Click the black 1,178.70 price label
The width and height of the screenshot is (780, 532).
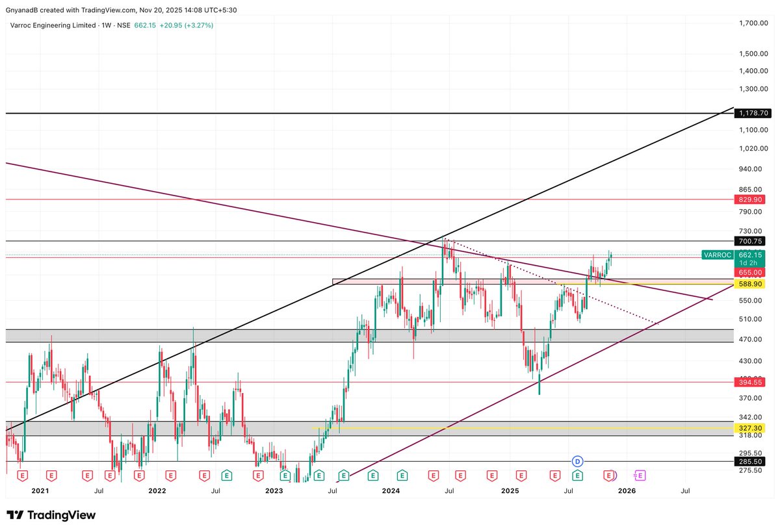point(752,113)
